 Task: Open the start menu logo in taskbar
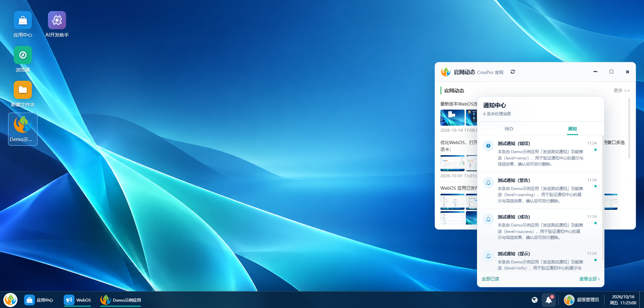10,300
